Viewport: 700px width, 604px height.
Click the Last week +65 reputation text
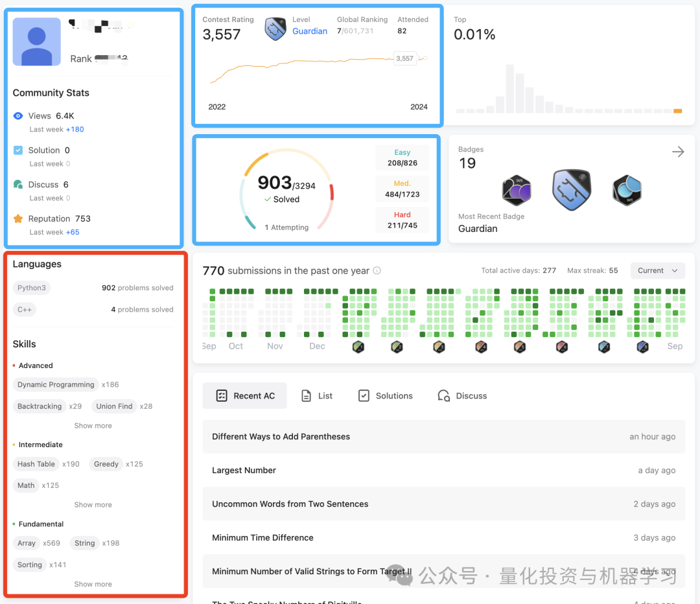54,232
